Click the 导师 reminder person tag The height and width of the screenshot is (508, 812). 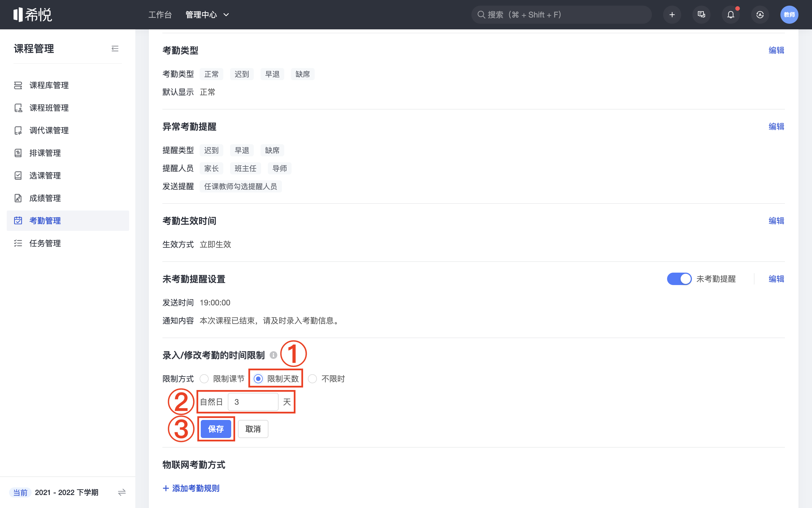point(279,168)
